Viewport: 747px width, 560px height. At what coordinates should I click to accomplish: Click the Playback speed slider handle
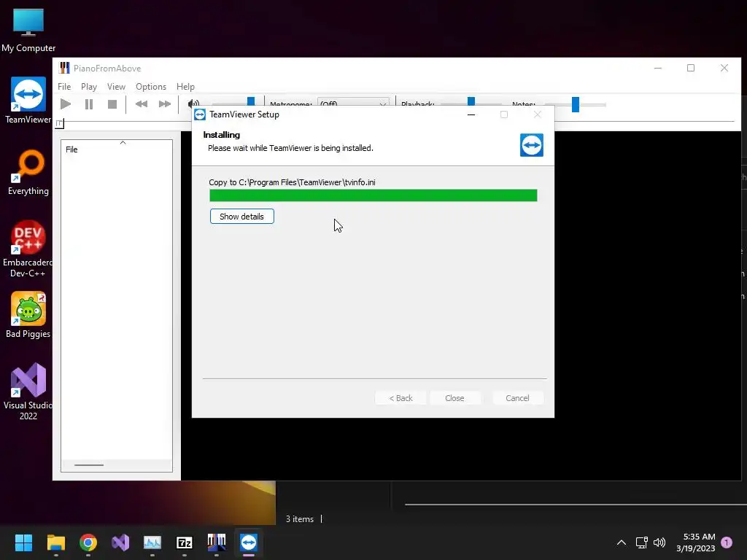471,102
